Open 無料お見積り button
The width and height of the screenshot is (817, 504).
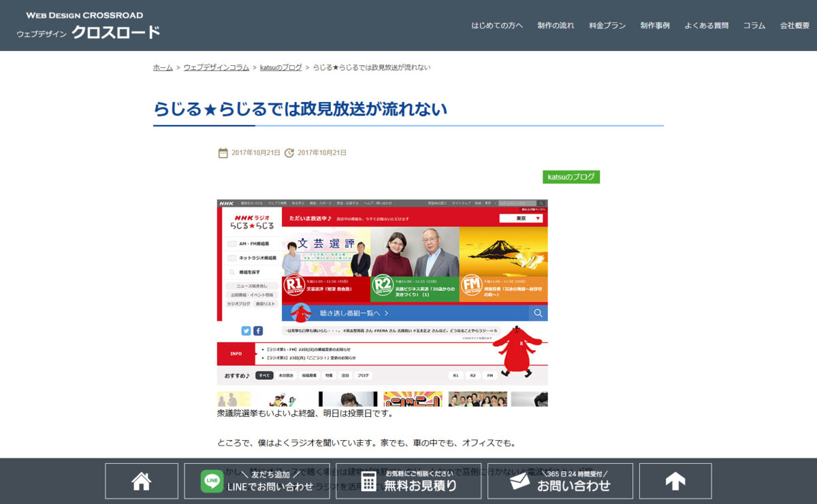(408, 481)
